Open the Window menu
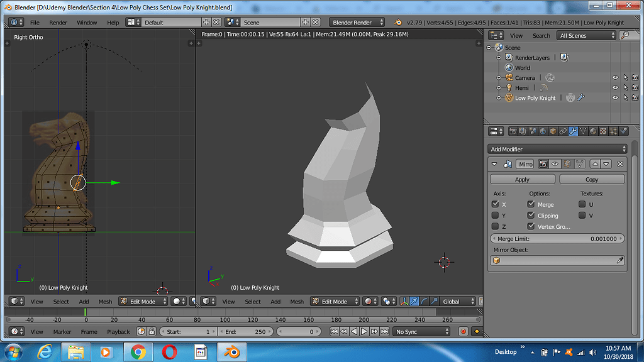This screenshot has height=362, width=644. click(87, 22)
